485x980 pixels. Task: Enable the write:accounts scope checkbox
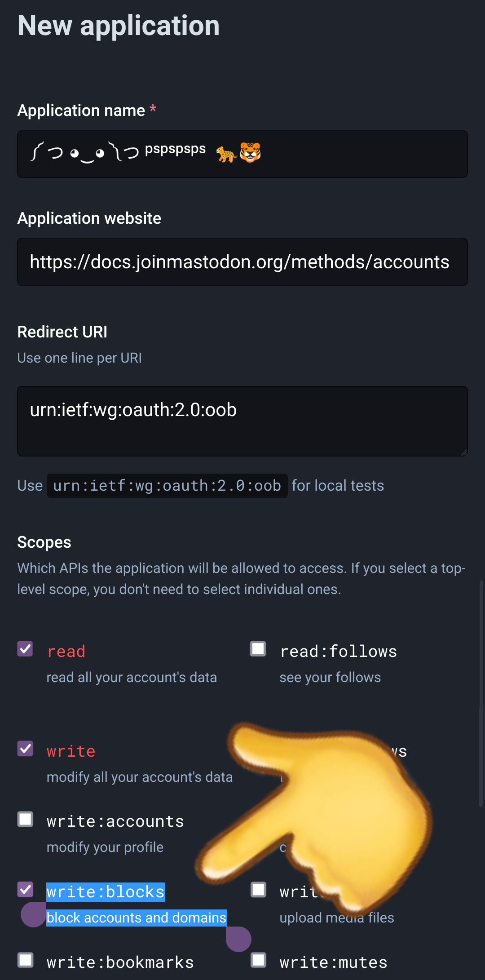tap(25, 819)
